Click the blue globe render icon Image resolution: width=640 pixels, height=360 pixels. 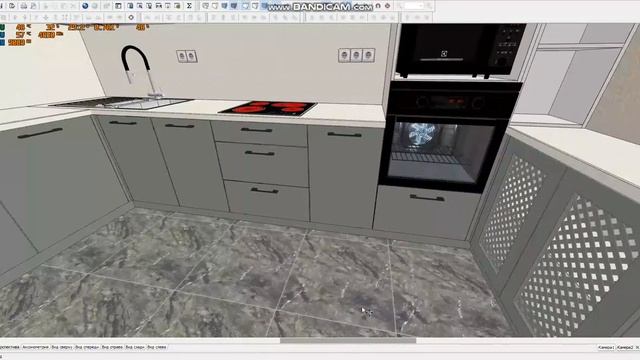(x=85, y=6)
